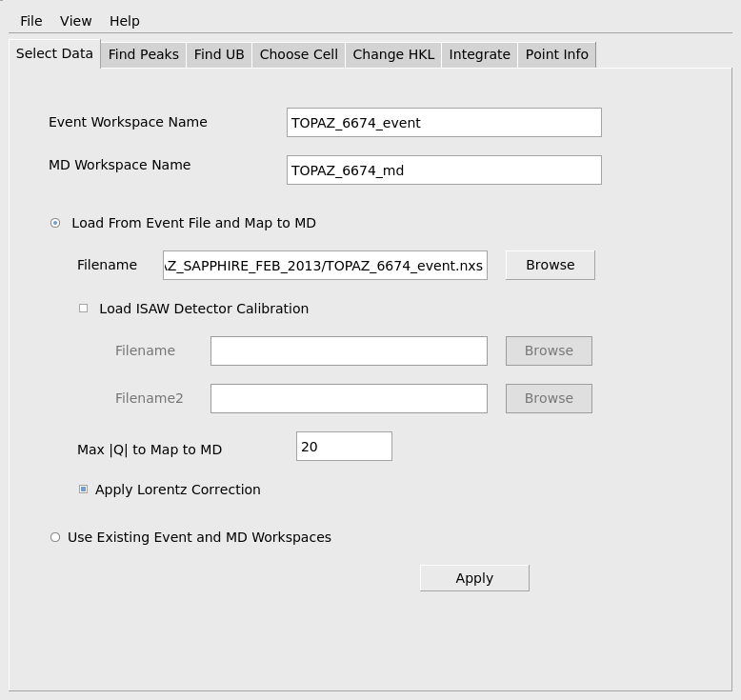Switch to the Find UB tab
Viewport: 741px width, 700px height.
click(x=219, y=54)
